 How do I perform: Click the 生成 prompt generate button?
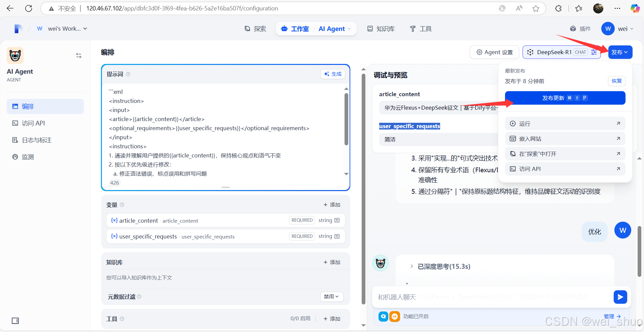(x=333, y=74)
